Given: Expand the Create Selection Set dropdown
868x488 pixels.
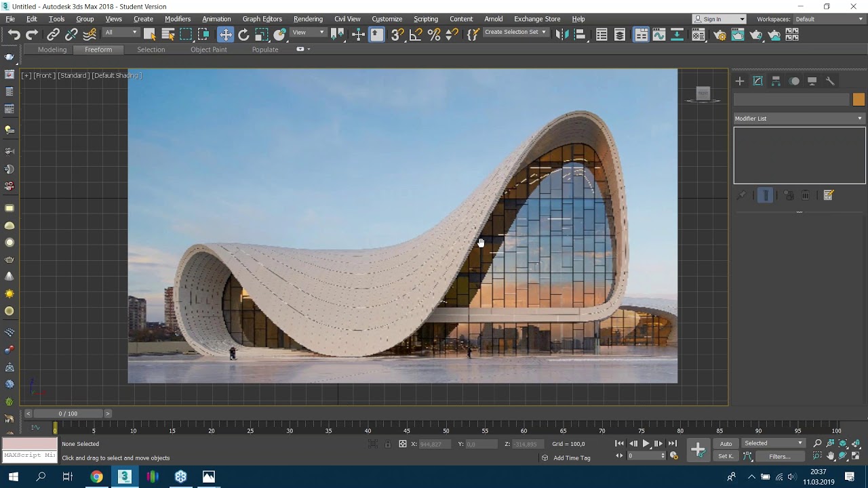Looking at the screenshot, I should tap(515, 33).
